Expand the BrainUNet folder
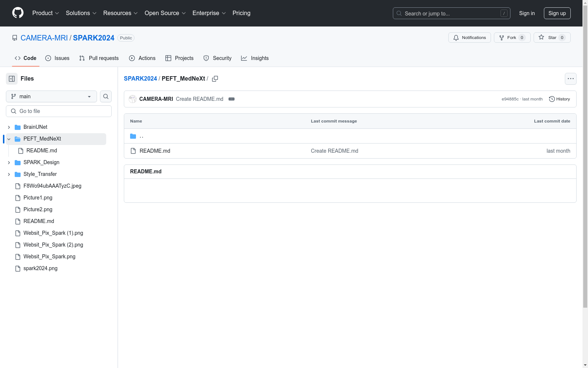 pos(9,127)
